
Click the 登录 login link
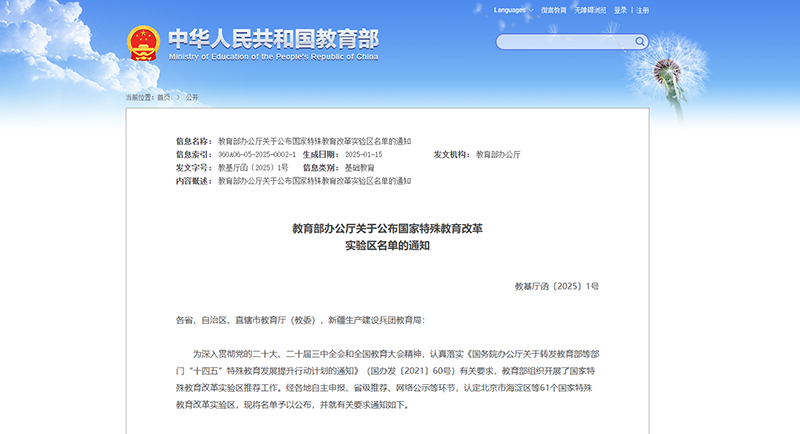(x=620, y=10)
